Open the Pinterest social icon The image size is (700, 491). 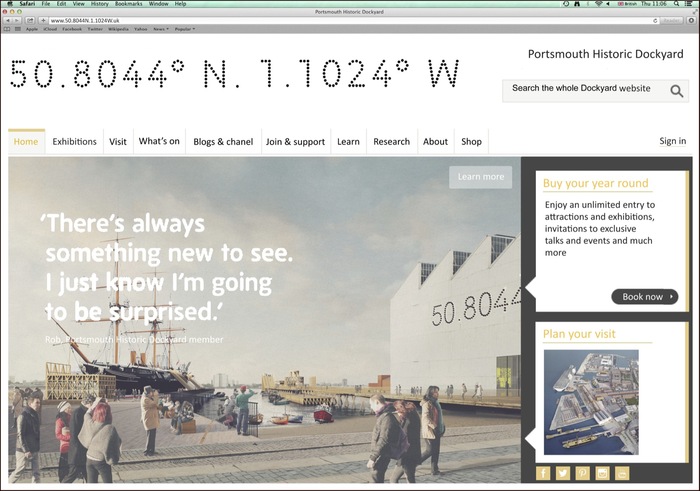pyautogui.click(x=583, y=473)
